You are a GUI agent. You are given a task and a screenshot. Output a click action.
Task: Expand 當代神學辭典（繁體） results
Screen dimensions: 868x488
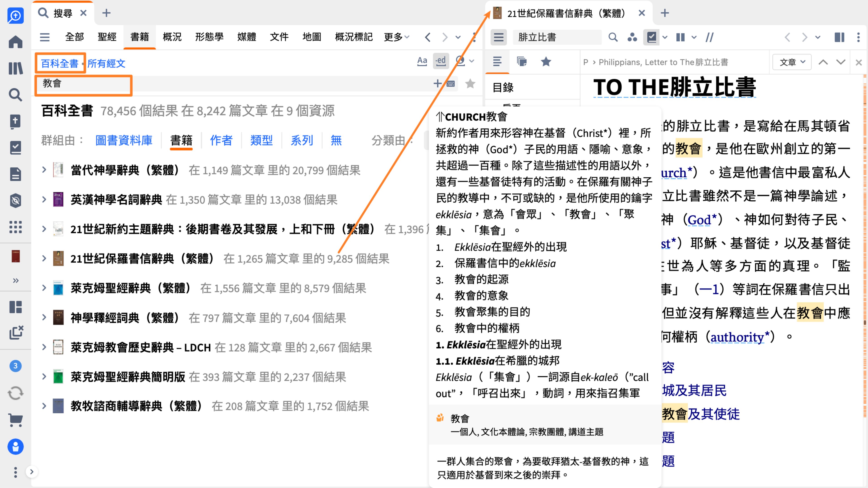[x=44, y=170]
